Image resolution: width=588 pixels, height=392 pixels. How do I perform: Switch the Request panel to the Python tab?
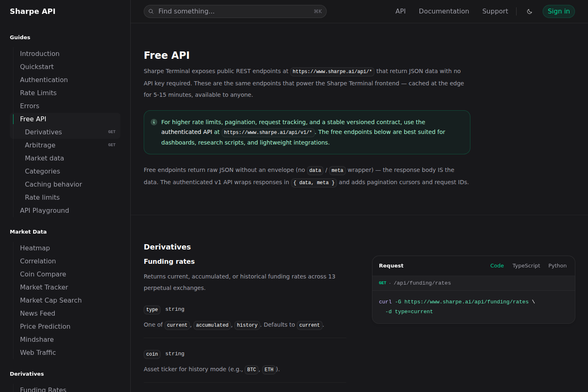click(x=557, y=265)
